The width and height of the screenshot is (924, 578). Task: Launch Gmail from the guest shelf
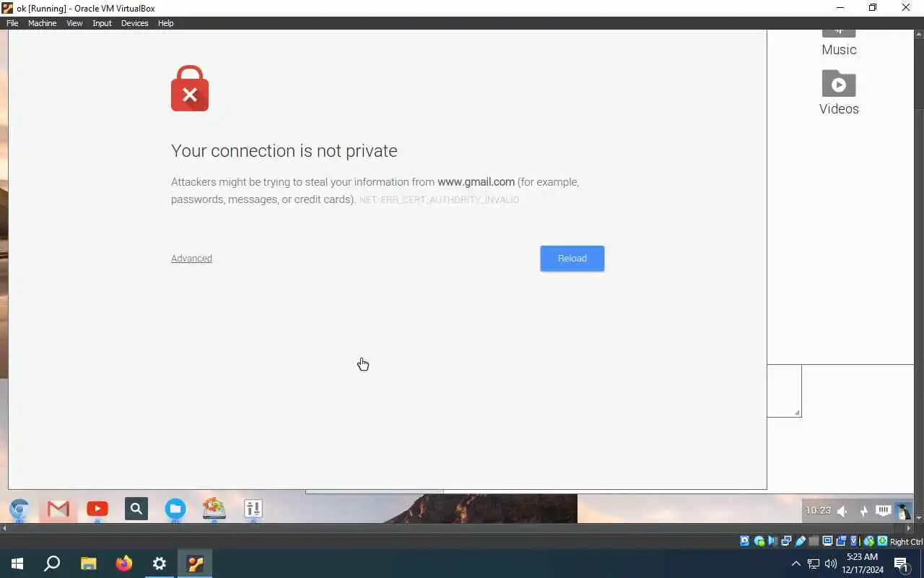(x=58, y=509)
